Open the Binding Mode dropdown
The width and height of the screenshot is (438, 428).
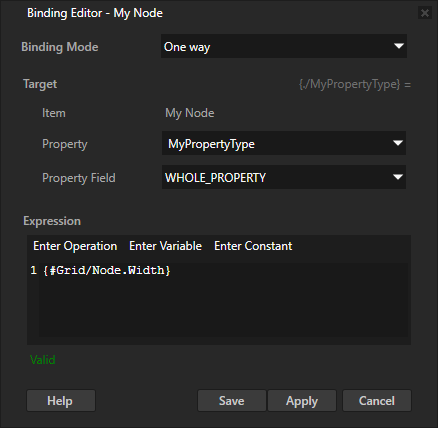pos(284,46)
